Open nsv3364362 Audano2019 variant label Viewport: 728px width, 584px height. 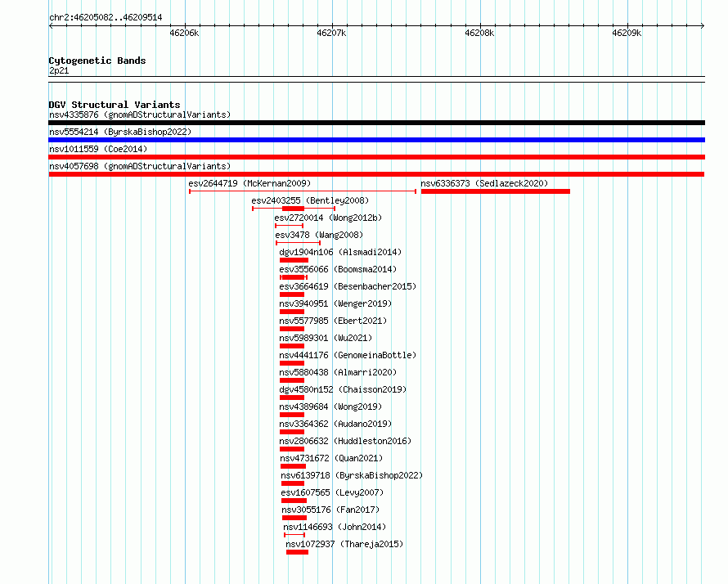(x=335, y=424)
